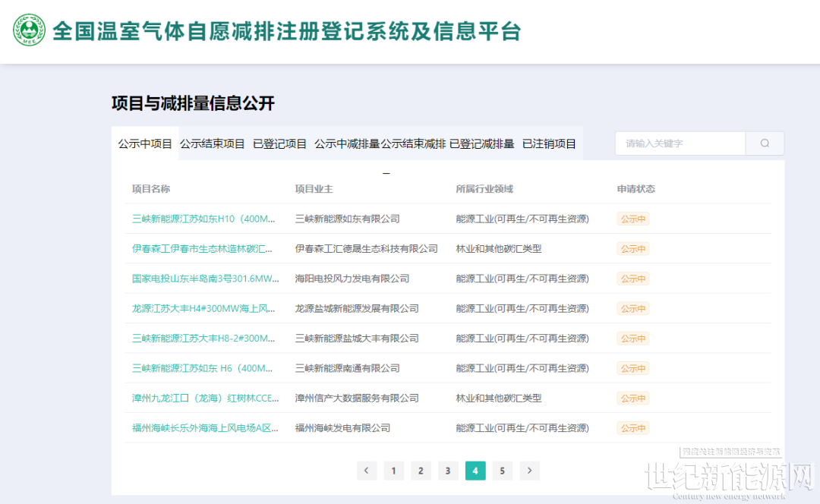Click 公示中 status tag in 海阳电投风力发电 row

coord(633,279)
